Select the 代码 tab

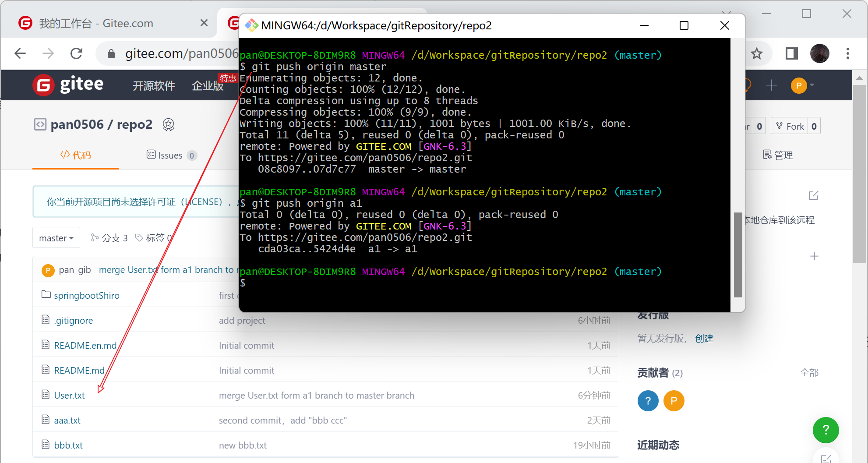(x=75, y=155)
